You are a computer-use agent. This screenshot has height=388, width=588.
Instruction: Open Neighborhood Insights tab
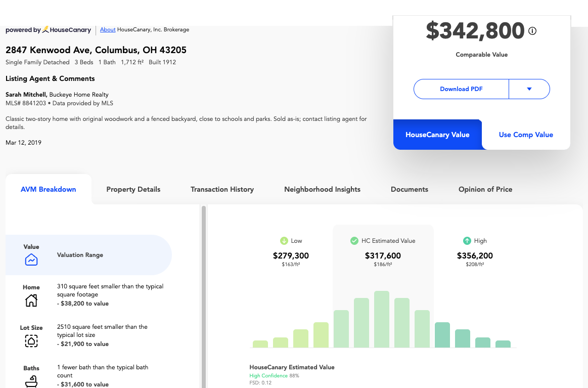[322, 190]
